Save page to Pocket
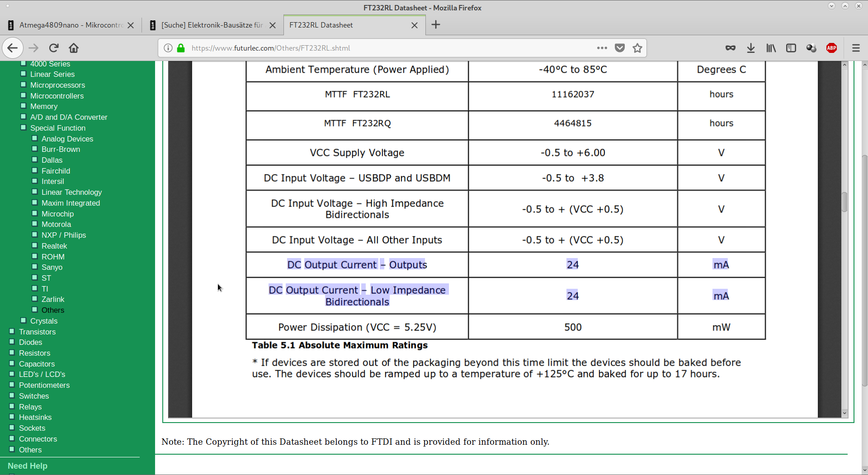The image size is (868, 475). tap(620, 48)
